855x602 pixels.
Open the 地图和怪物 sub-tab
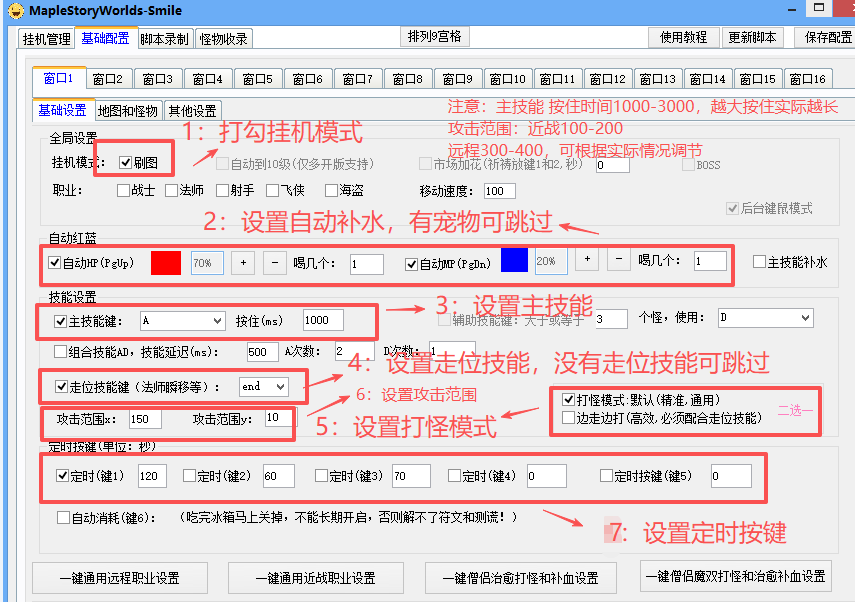tap(127, 111)
